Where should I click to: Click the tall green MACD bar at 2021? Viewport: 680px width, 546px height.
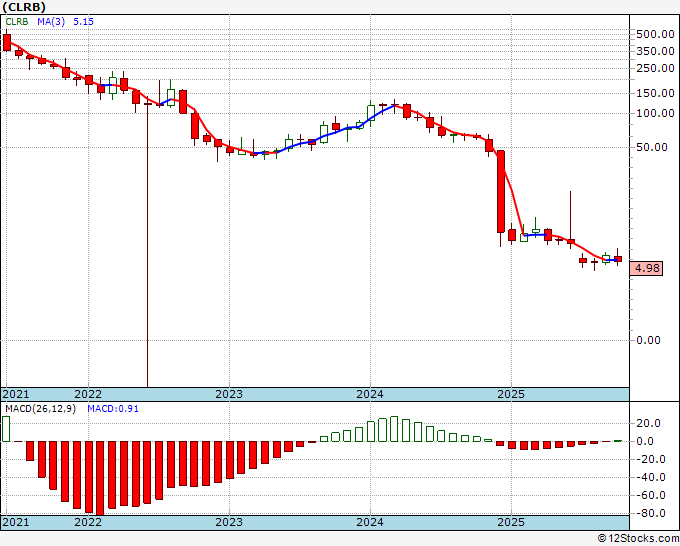click(x=6, y=429)
